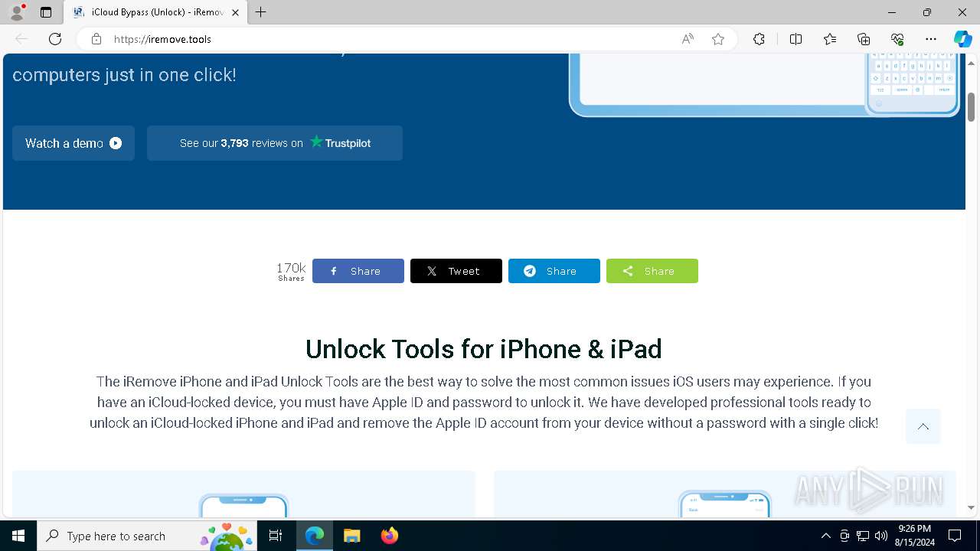Activate Read aloud icon in address bar
The width and height of the screenshot is (980, 551).
(x=688, y=39)
